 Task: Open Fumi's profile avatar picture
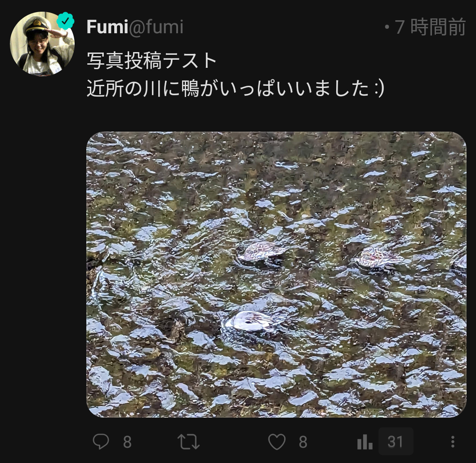[42, 44]
